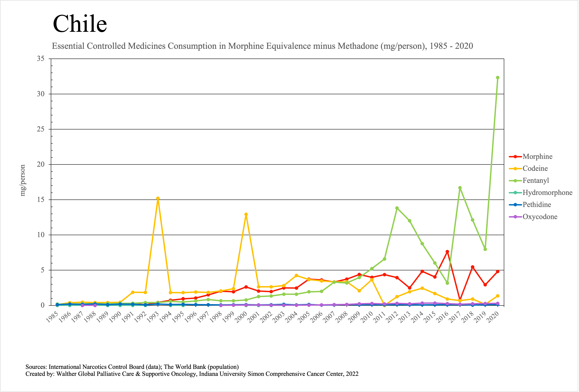Click the Fentanyl 2019 data point
The height and width of the screenshot is (392, 579).
[485, 249]
